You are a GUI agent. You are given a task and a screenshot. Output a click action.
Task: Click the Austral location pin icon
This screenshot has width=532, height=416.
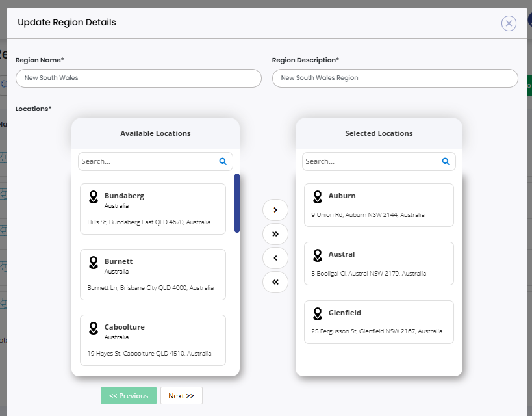click(x=318, y=255)
